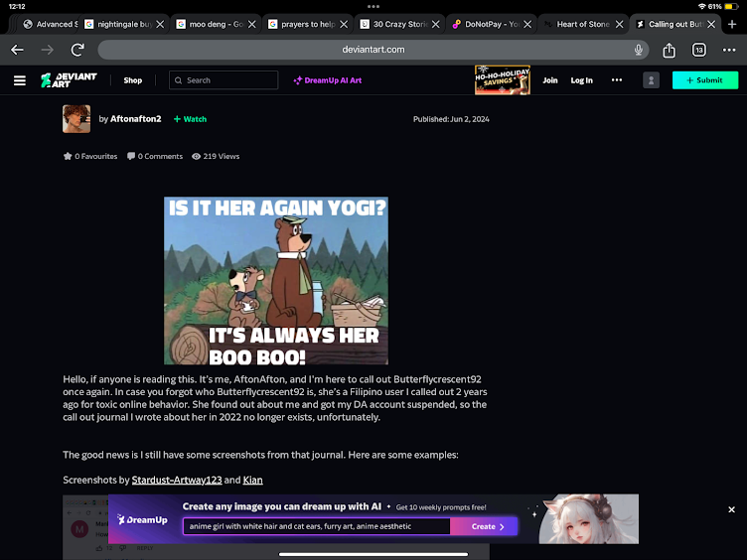Close the Heart of Stone tab
Viewport: 747px width, 560px height.
click(619, 24)
